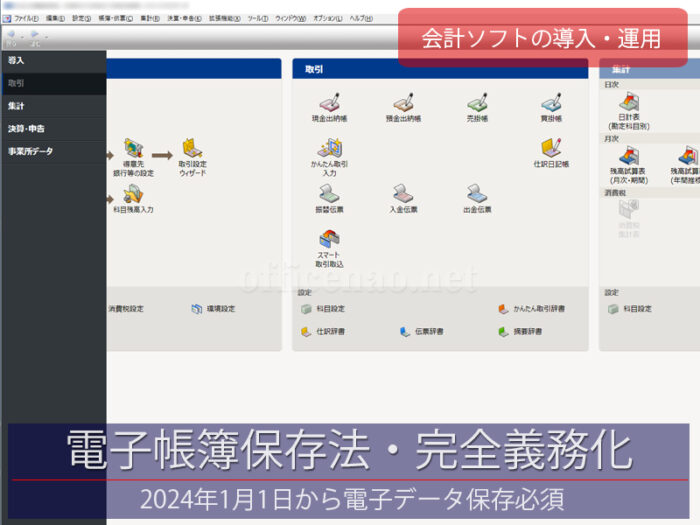The height and width of the screenshot is (525, 700).
Task: Open the 出金伝票 payment slip icon
Action: [x=477, y=198]
